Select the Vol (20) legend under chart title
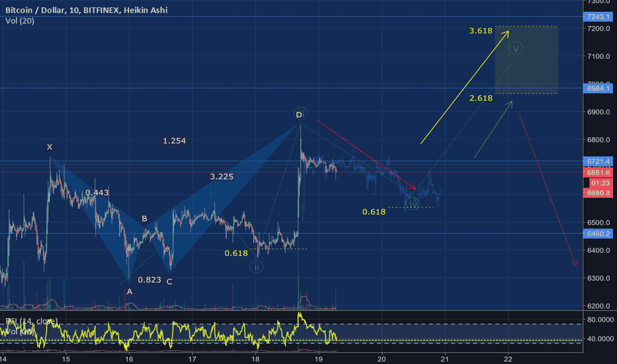617x364 pixels. 20,21
